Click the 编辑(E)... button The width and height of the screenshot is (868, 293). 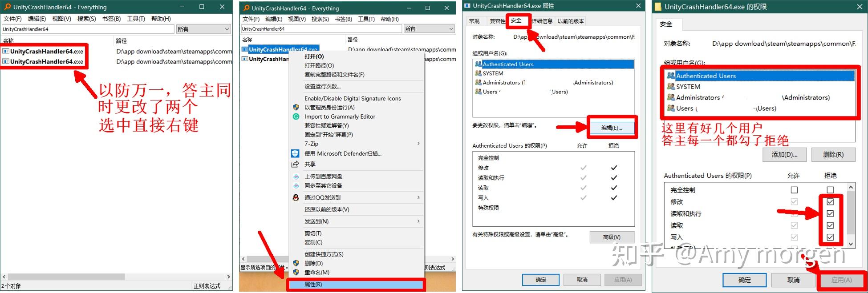coord(612,128)
